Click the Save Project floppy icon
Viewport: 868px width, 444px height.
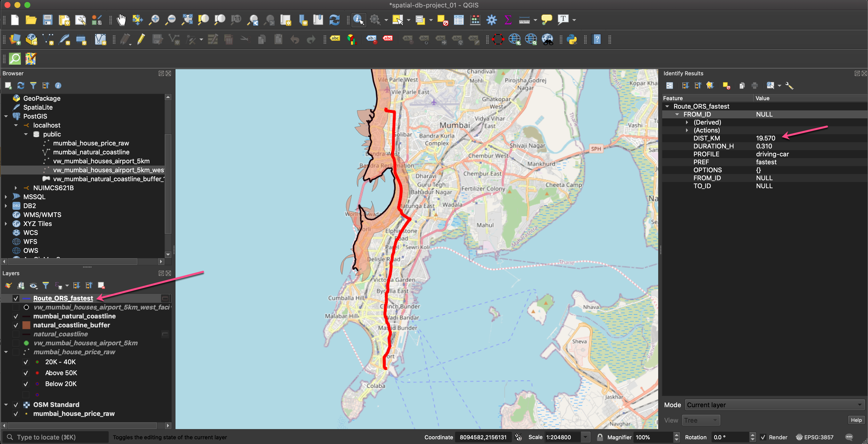(47, 20)
